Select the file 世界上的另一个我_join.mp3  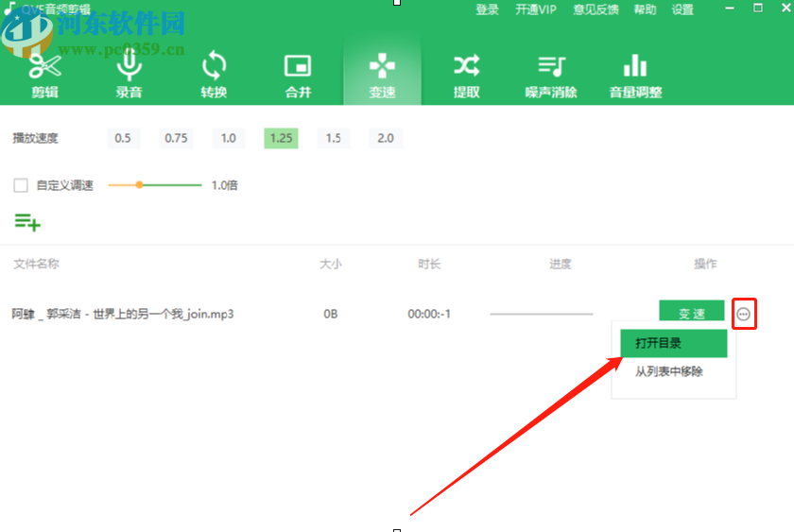[x=123, y=315]
